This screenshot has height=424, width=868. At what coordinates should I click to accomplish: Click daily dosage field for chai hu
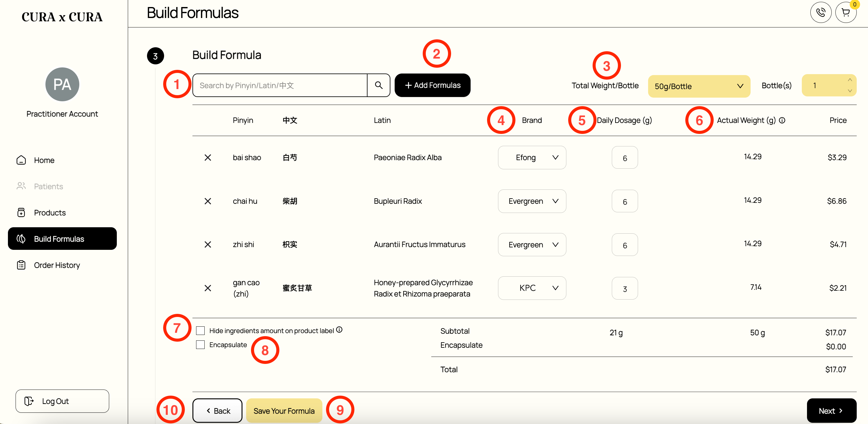tap(625, 201)
